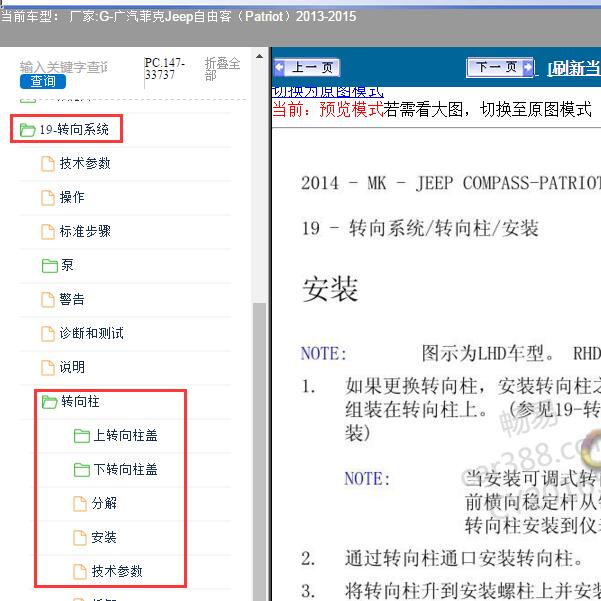Click heading 19 - 转向系统/转向柱/安装
Image resolution: width=601 pixels, height=601 pixels.
(x=420, y=228)
